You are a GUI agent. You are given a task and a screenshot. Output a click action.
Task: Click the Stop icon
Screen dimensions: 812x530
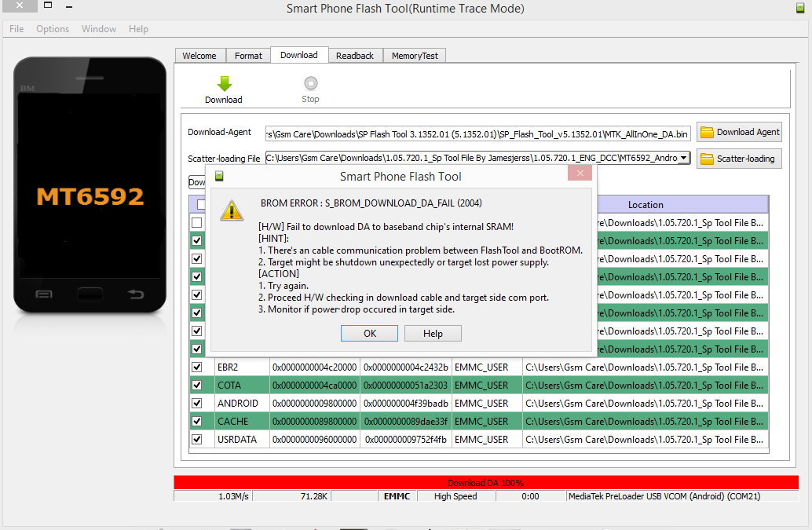tap(311, 83)
